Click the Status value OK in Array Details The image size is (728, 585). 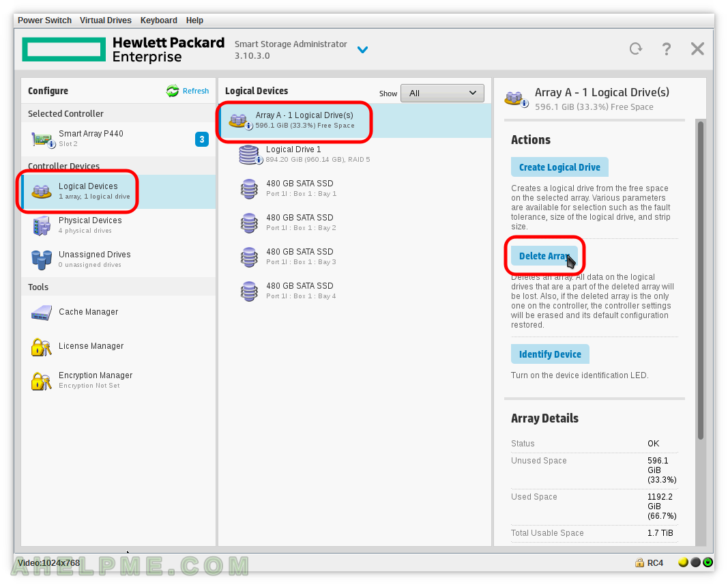point(653,443)
